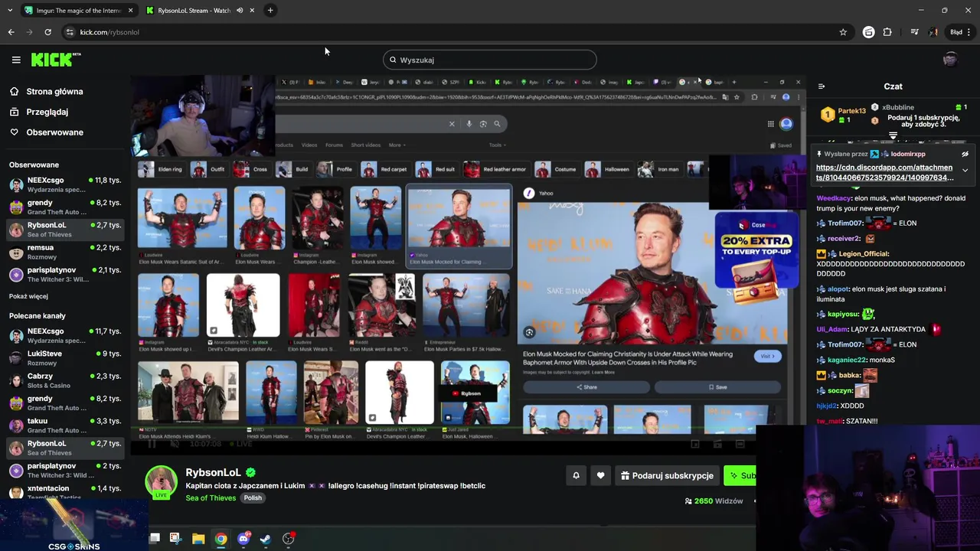
Task: Click the green Sub button
Action: pyautogui.click(x=740, y=475)
